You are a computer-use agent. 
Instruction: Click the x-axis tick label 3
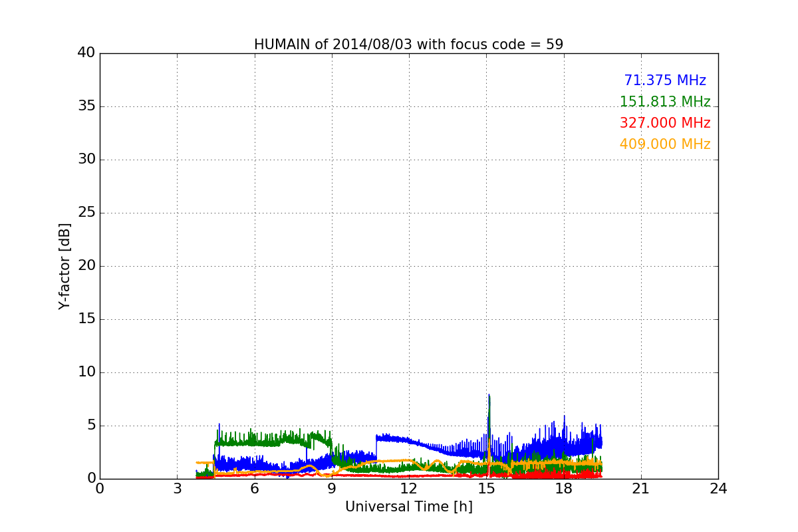tap(177, 488)
